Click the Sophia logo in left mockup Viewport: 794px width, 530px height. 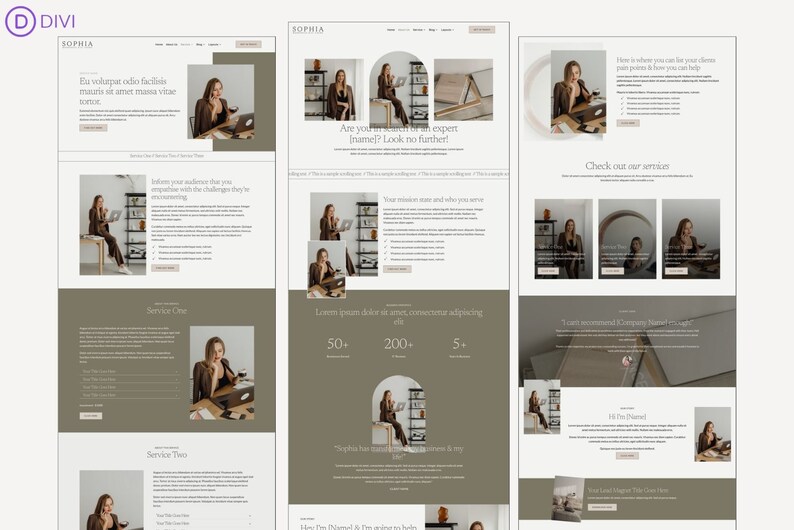(x=77, y=45)
